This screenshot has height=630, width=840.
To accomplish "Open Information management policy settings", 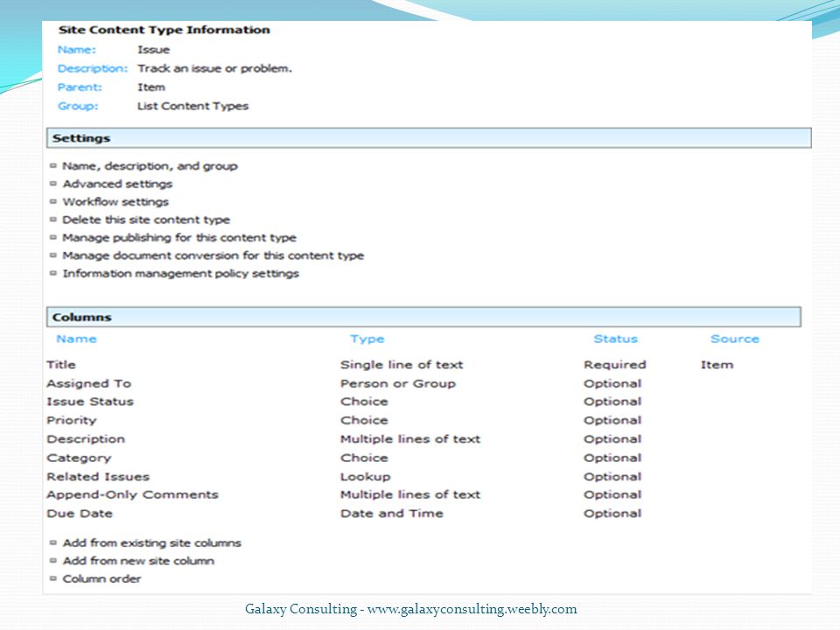I will click(180, 273).
